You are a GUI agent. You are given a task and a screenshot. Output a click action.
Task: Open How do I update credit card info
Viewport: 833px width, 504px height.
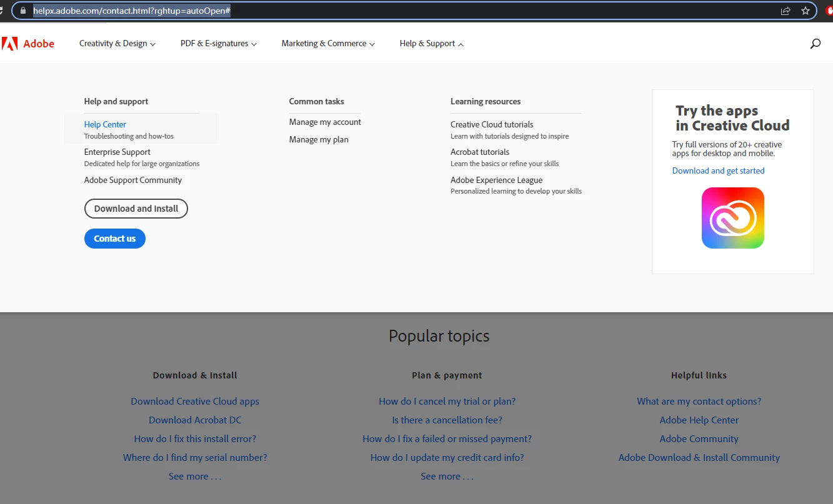click(447, 458)
